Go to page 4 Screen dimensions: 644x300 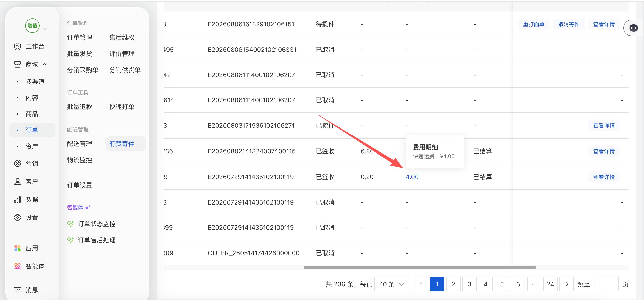click(x=486, y=284)
